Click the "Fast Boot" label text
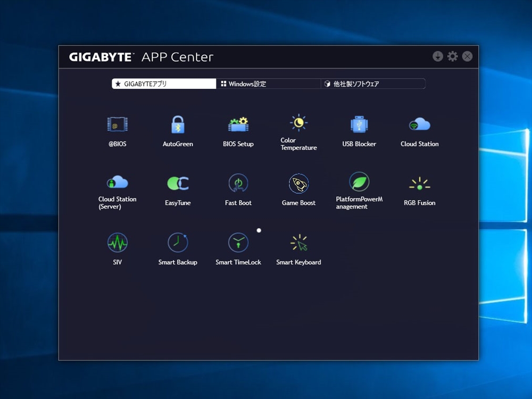This screenshot has width=532, height=399. [x=238, y=203]
